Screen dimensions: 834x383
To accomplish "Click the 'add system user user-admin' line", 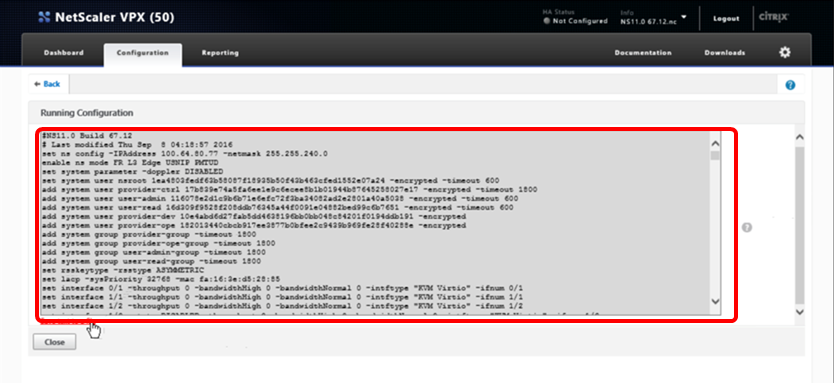I will click(x=280, y=198).
